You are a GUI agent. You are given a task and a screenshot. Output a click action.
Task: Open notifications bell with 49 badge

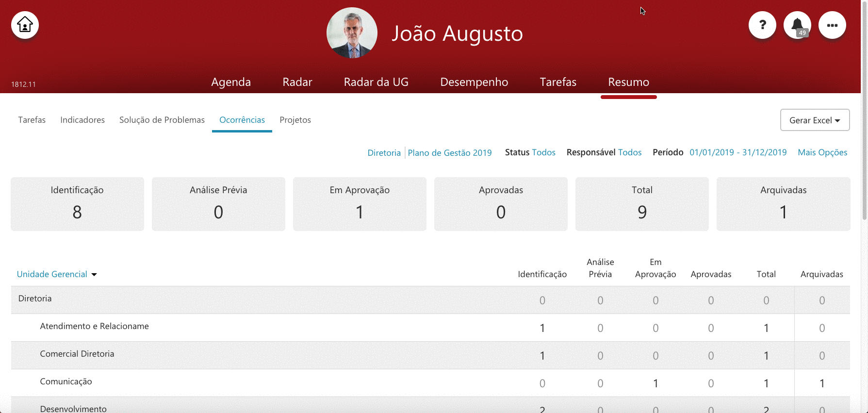(x=797, y=25)
